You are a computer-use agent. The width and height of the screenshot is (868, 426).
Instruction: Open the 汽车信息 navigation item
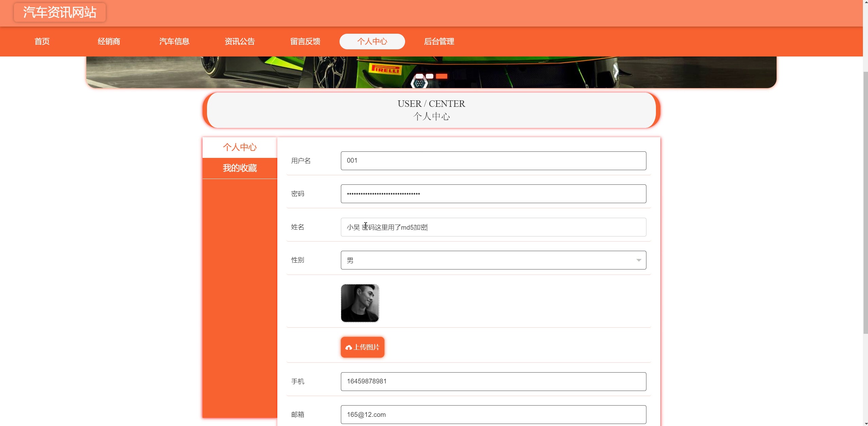pyautogui.click(x=174, y=42)
